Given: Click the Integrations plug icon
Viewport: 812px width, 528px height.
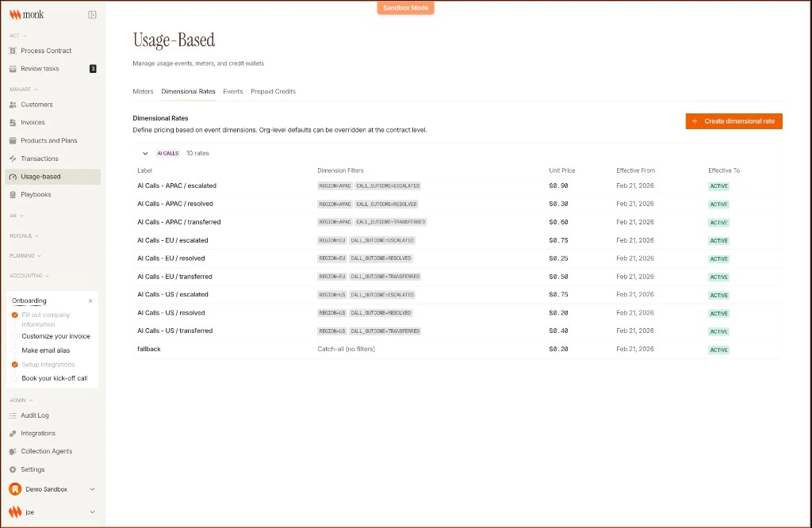Looking at the screenshot, I should click(x=13, y=434).
